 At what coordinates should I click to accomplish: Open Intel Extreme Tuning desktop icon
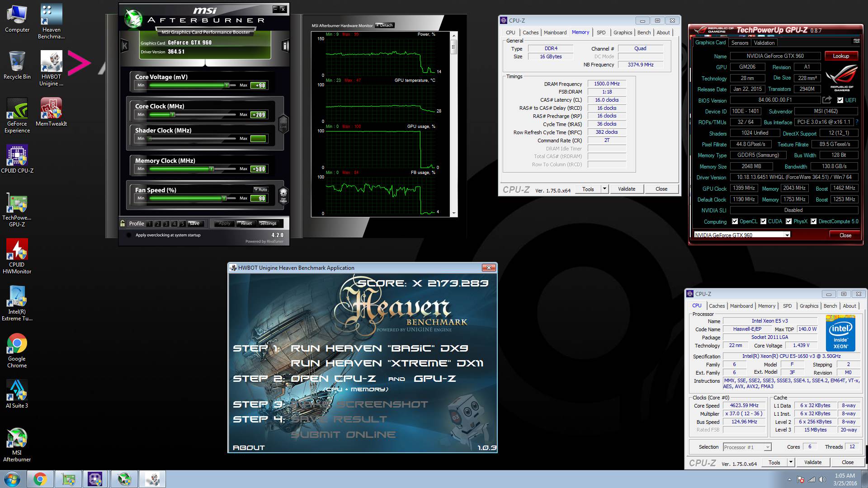tap(17, 304)
